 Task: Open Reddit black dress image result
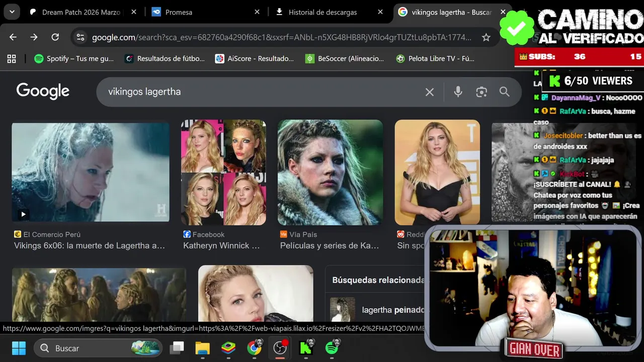(437, 172)
